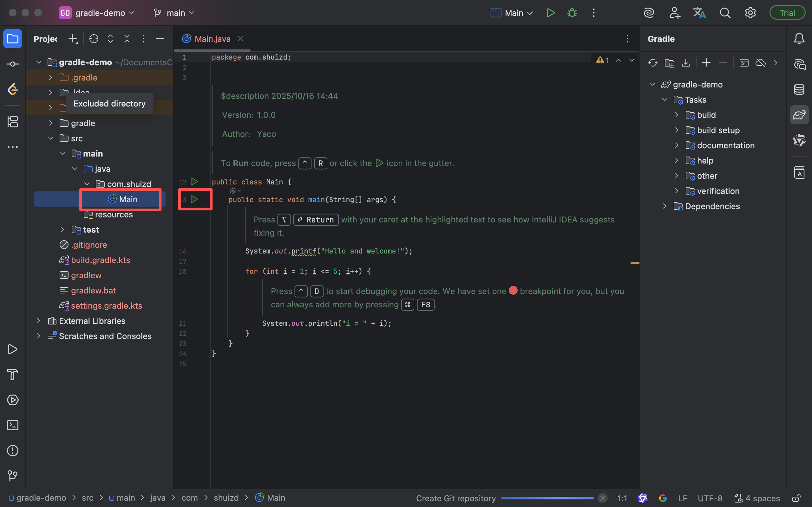The height and width of the screenshot is (507, 812).
Task: Collapse the src folder in project tree
Action: (51, 138)
